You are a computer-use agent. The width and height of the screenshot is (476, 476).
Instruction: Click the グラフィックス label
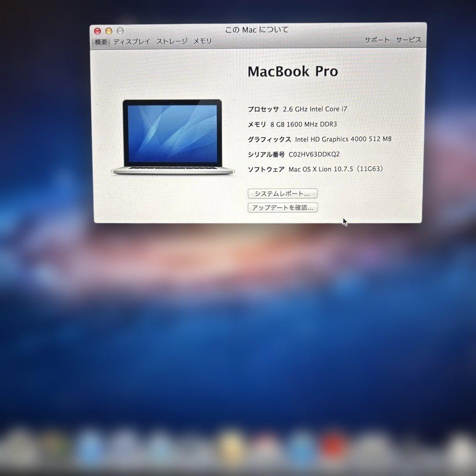tap(269, 140)
